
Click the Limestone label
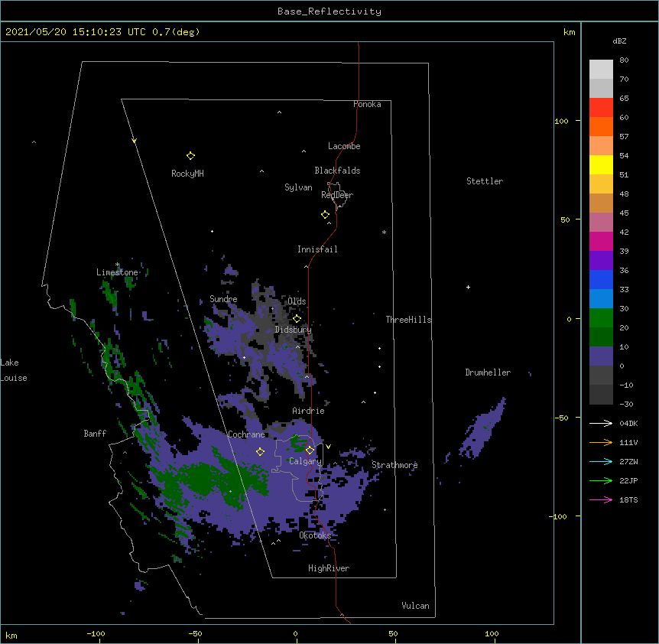[x=117, y=272]
